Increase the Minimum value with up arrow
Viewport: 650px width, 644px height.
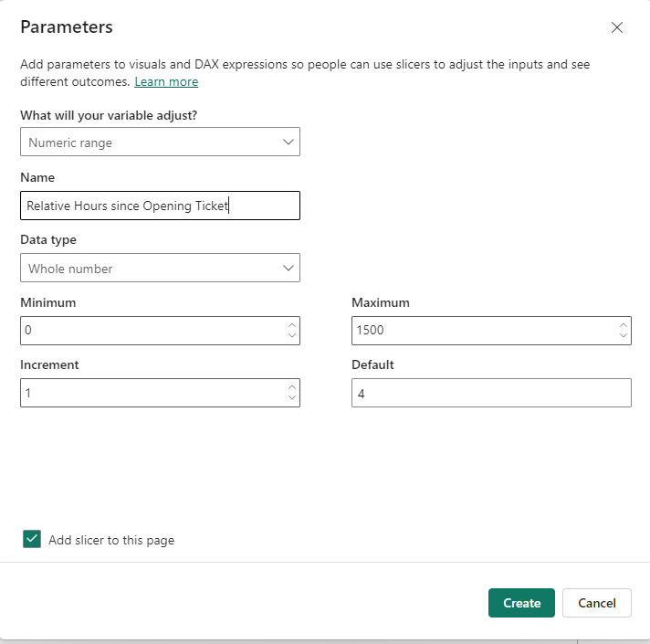(291, 325)
